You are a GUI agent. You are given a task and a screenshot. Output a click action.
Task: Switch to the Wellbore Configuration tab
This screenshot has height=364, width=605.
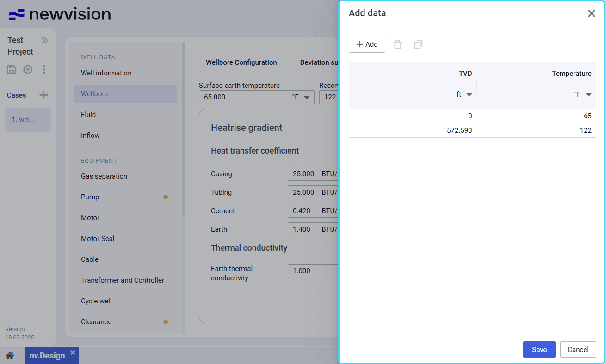click(x=241, y=62)
